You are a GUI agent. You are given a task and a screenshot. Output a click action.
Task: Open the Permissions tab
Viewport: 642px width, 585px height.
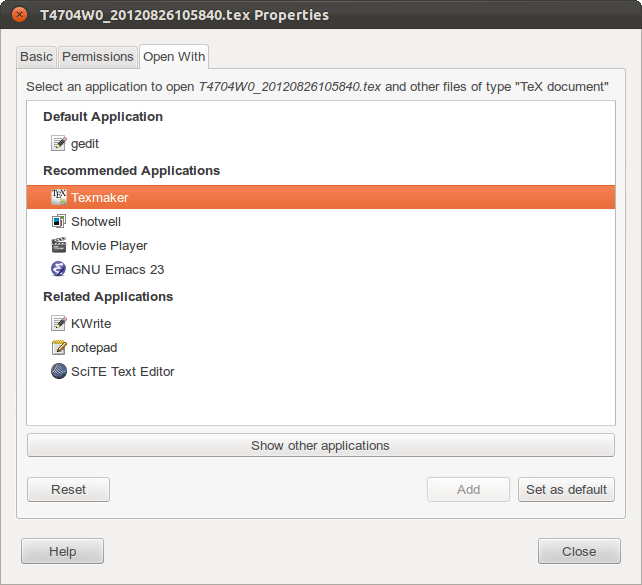(97, 56)
